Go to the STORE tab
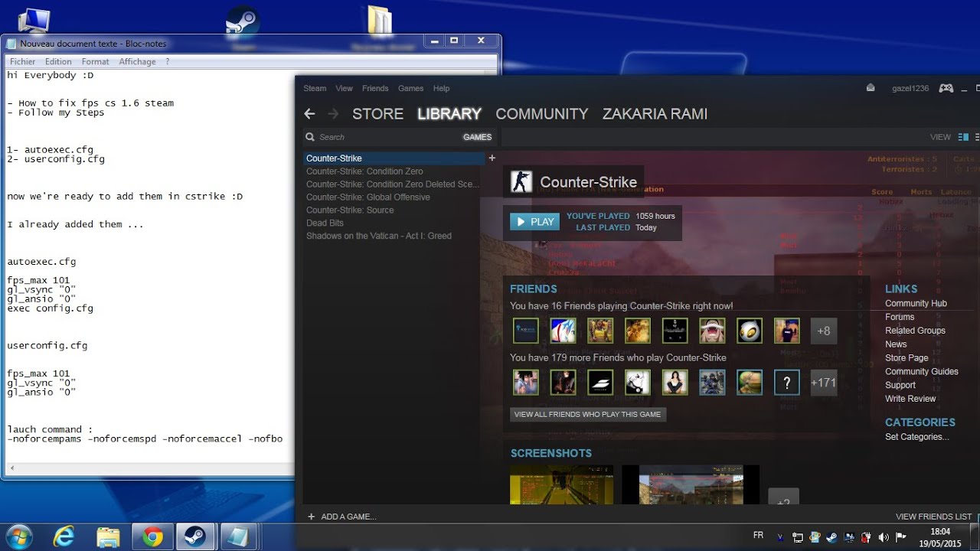The width and height of the screenshot is (980, 551). 377,114
